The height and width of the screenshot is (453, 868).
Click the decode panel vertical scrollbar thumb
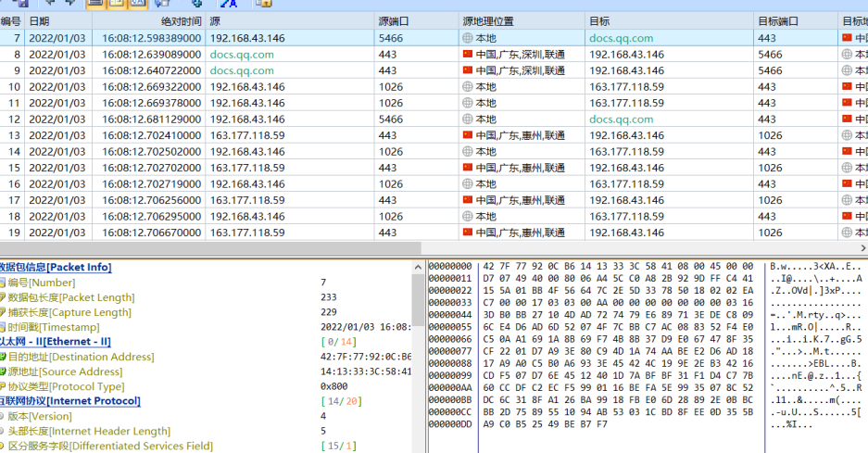(418, 299)
